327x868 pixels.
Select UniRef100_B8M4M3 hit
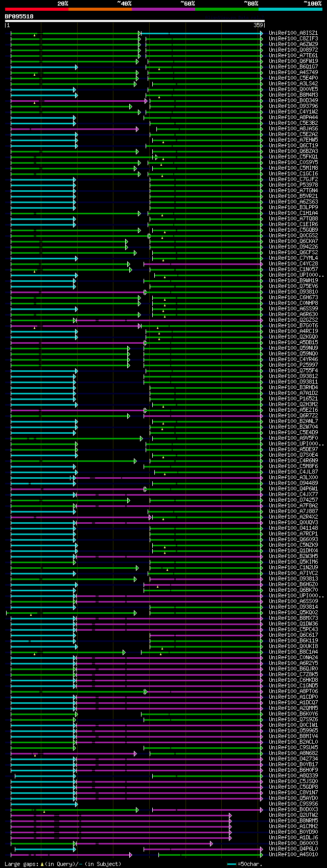[293, 95]
